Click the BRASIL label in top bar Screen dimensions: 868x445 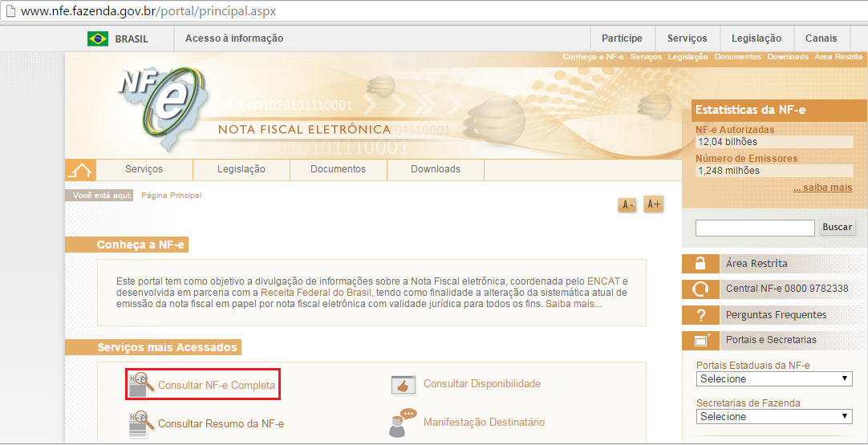tap(132, 39)
